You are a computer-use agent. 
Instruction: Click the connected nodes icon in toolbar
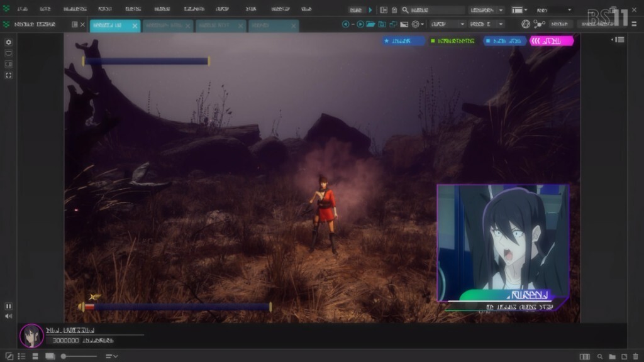pyautogui.click(x=539, y=24)
